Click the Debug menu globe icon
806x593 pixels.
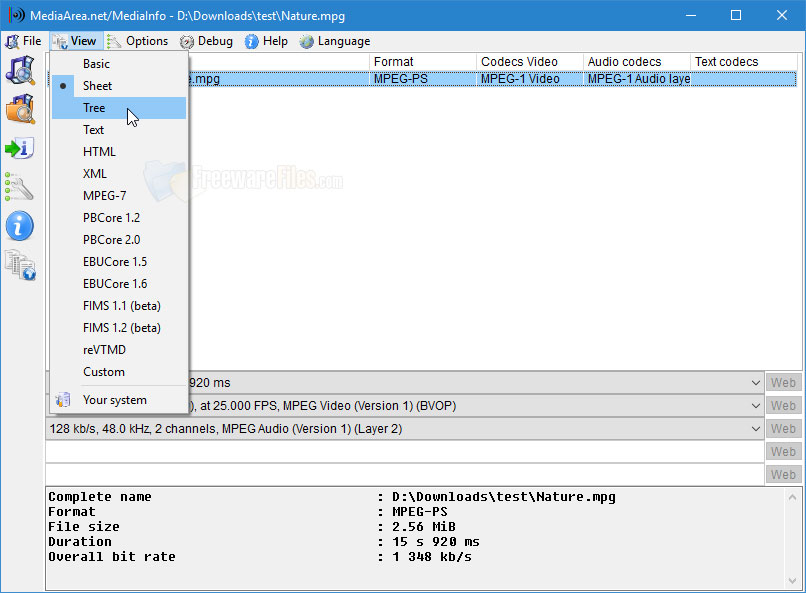coord(187,41)
